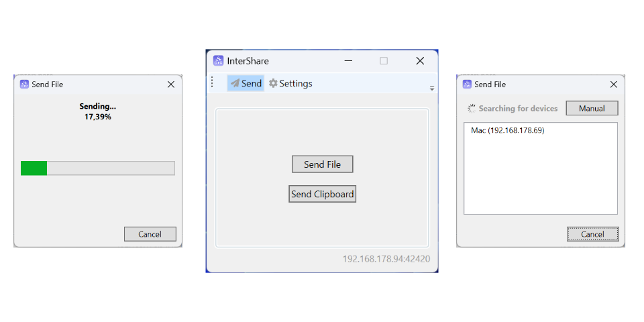Select Mac (192.168.178.69) from the device list
This screenshot has height=322, width=644.
point(541,131)
